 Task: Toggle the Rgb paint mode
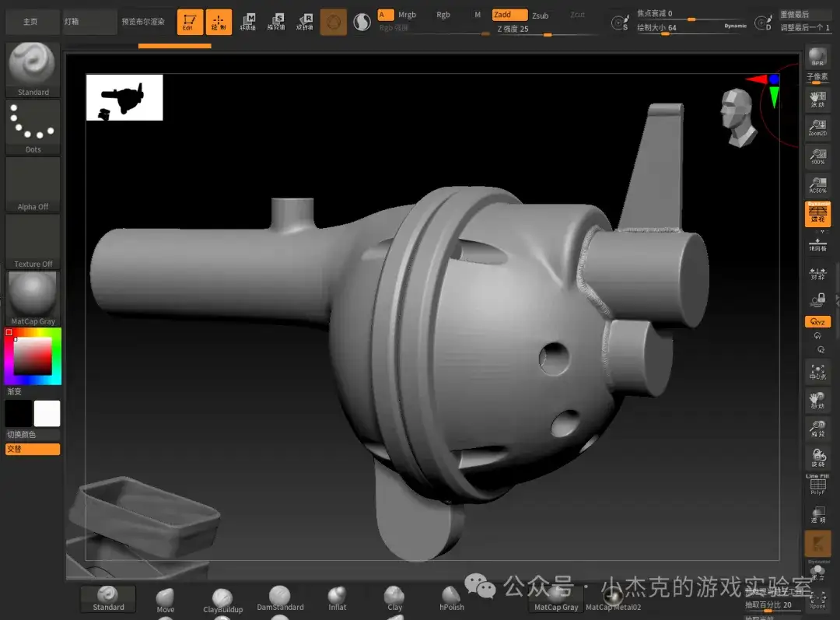pos(443,15)
